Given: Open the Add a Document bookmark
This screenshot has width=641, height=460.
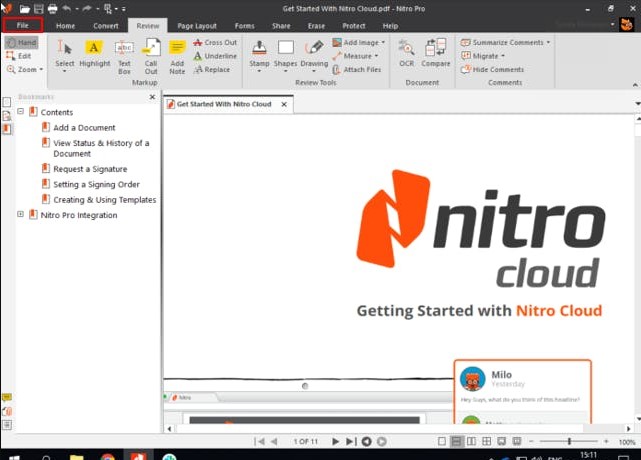Looking at the screenshot, I should pyautogui.click(x=84, y=128).
